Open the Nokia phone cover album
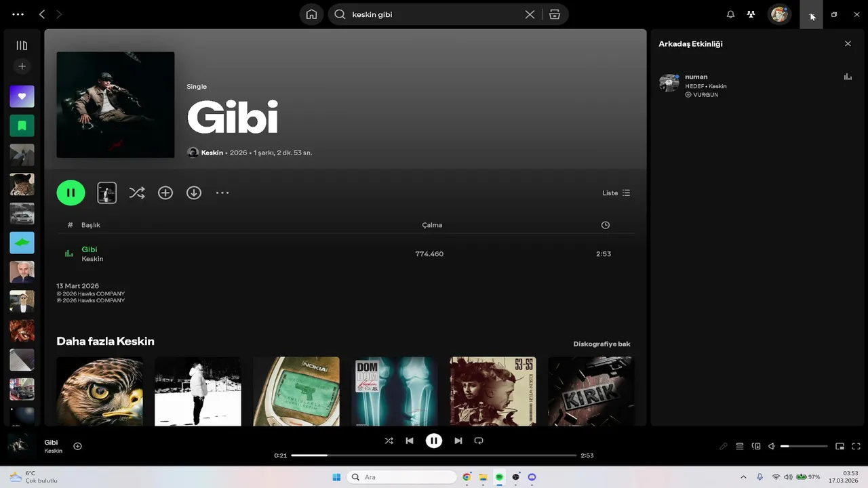This screenshot has height=488, width=868. [296, 392]
